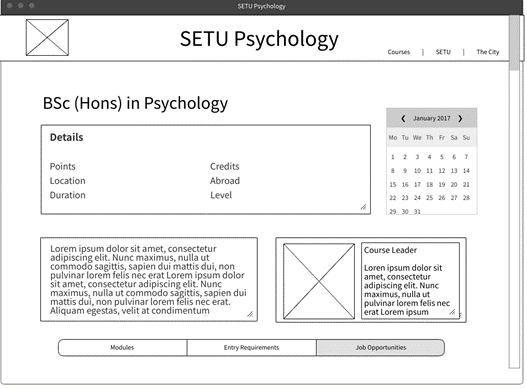Open the SETU navigation link

443,52
